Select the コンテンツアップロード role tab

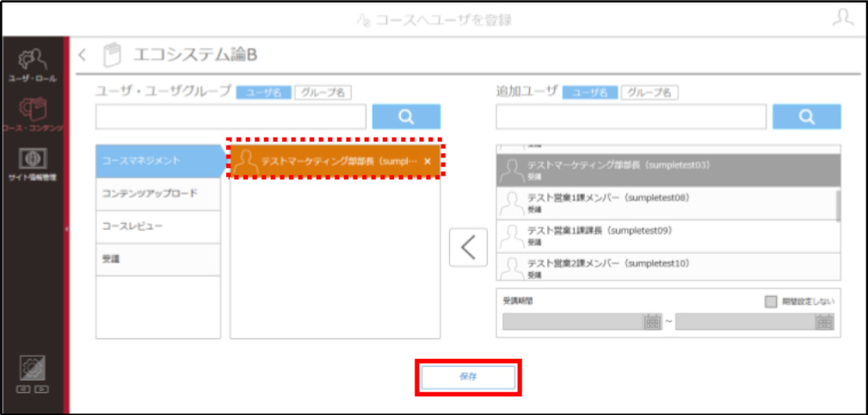[158, 194]
